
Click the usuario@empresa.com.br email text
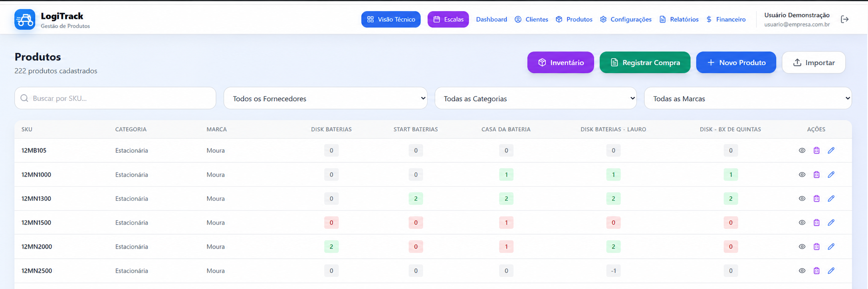pos(797,24)
